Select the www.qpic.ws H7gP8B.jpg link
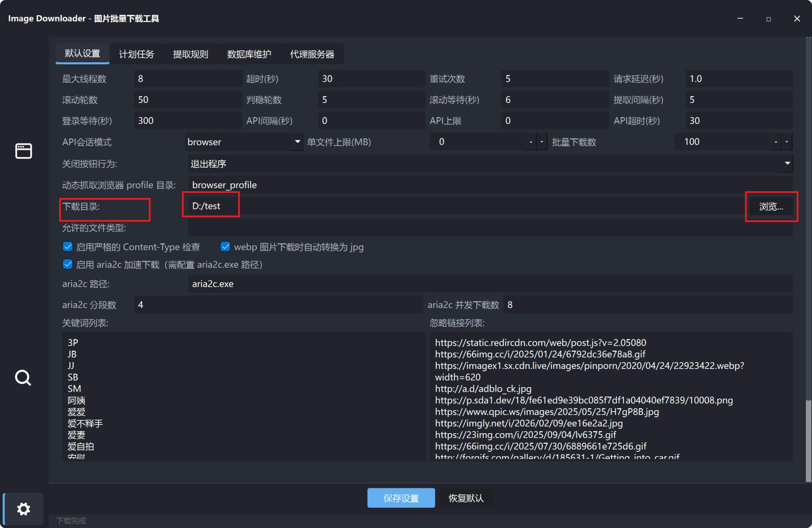The width and height of the screenshot is (812, 528). pyautogui.click(x=547, y=412)
